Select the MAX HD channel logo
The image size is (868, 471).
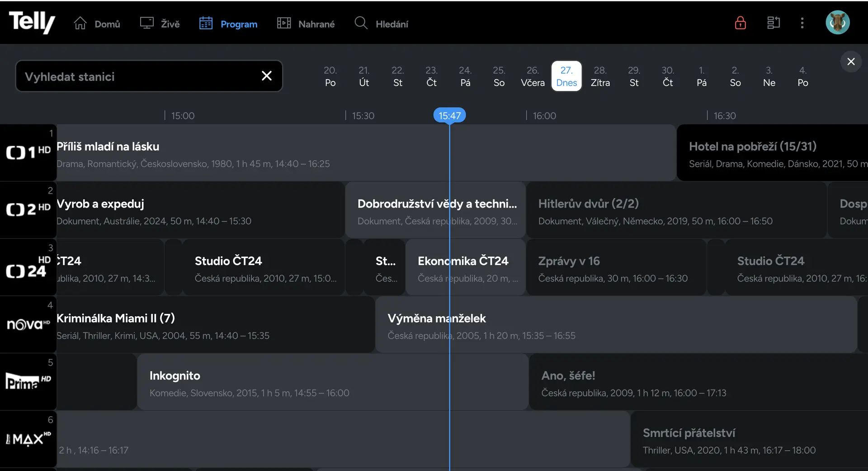[28, 439]
